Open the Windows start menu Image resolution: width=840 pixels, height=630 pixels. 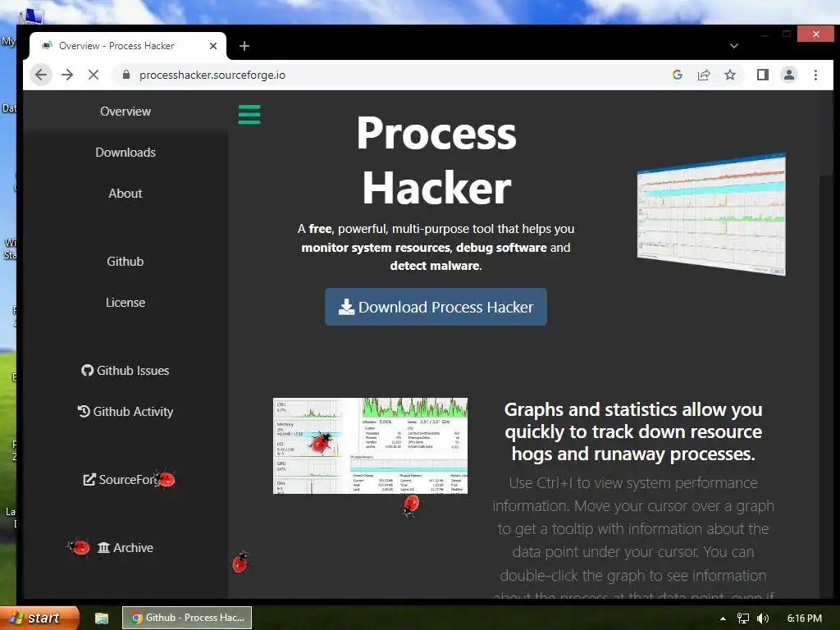[39, 618]
